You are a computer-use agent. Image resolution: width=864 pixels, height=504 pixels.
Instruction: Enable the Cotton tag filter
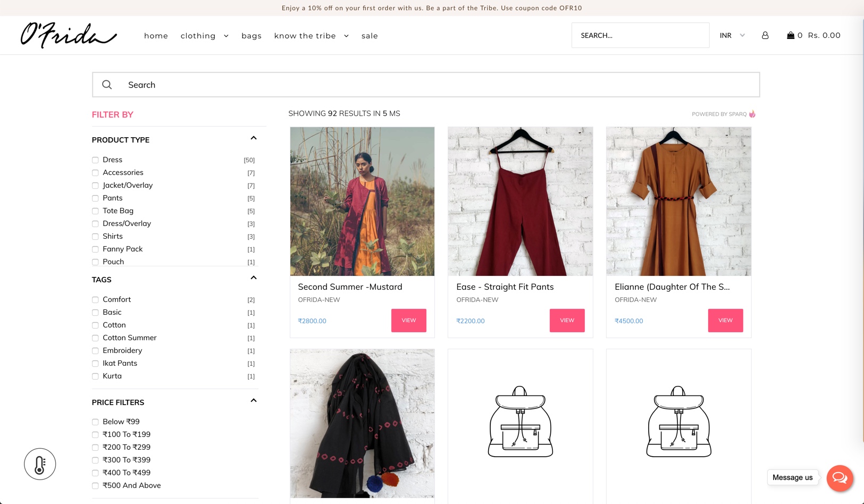coord(95,325)
